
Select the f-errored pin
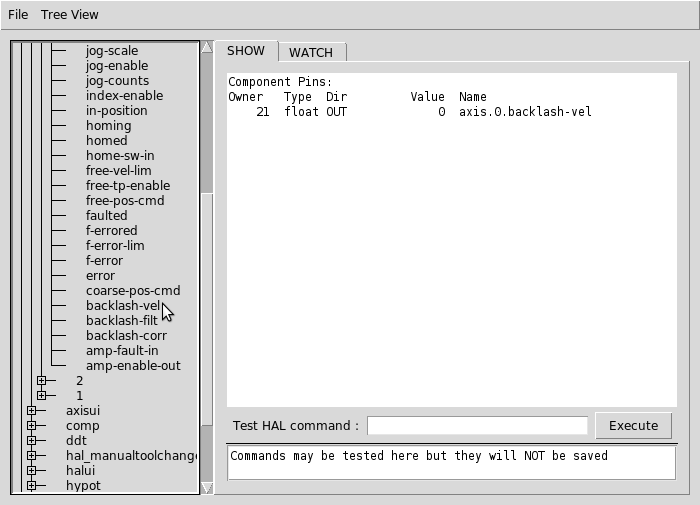(x=112, y=231)
